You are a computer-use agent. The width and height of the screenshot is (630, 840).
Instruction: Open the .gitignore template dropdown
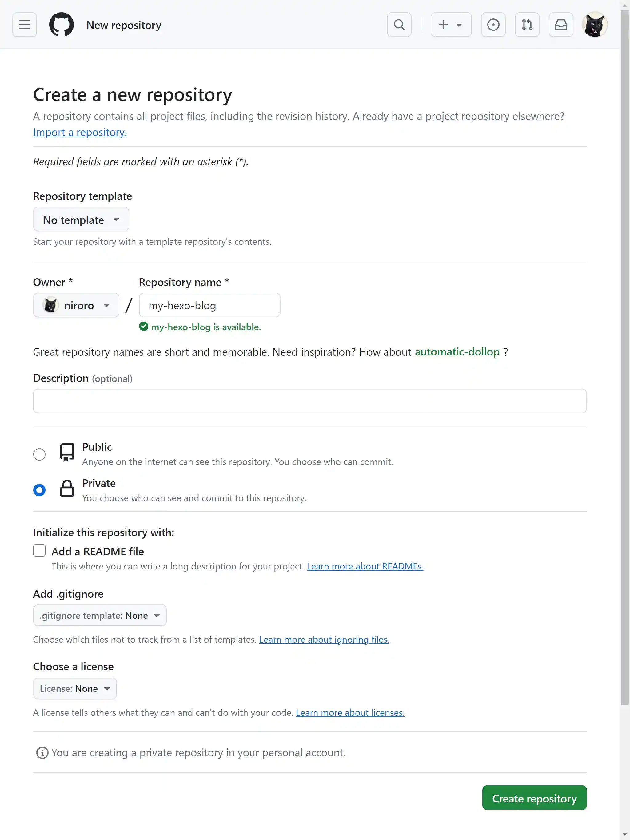point(100,615)
